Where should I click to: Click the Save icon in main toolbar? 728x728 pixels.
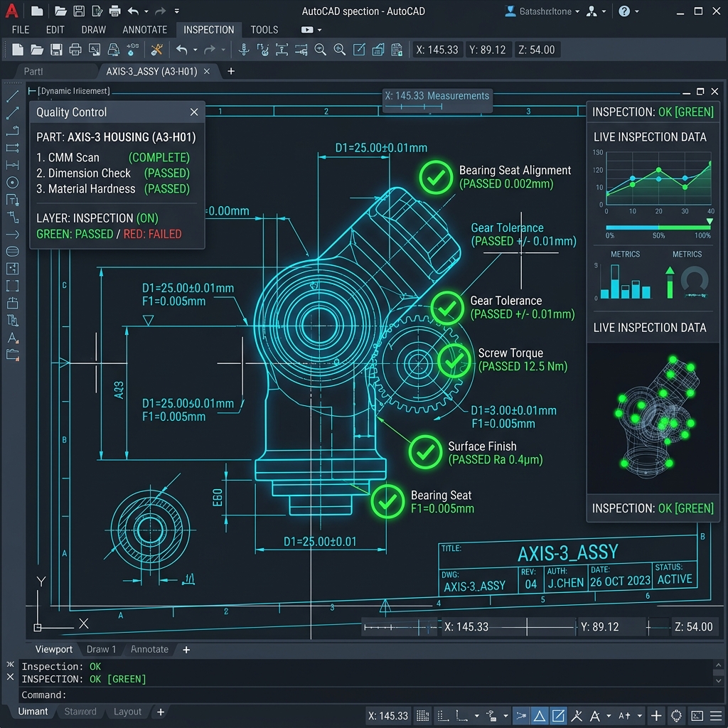point(56,50)
